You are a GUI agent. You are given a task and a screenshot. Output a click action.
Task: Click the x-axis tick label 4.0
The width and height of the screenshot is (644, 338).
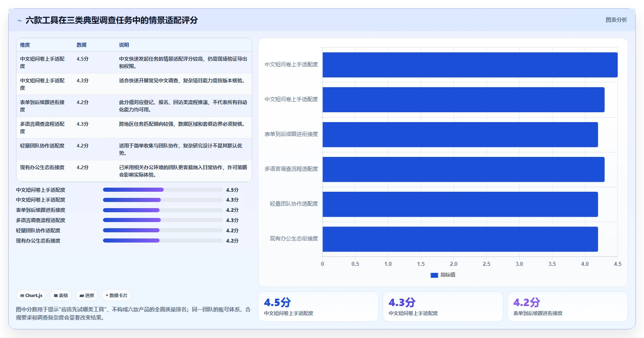(585, 264)
